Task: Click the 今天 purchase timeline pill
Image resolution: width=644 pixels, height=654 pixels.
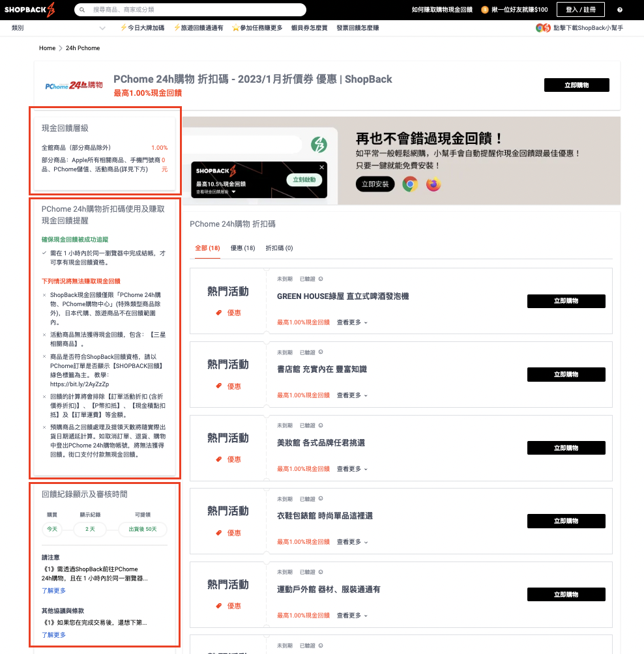Action: [52, 529]
